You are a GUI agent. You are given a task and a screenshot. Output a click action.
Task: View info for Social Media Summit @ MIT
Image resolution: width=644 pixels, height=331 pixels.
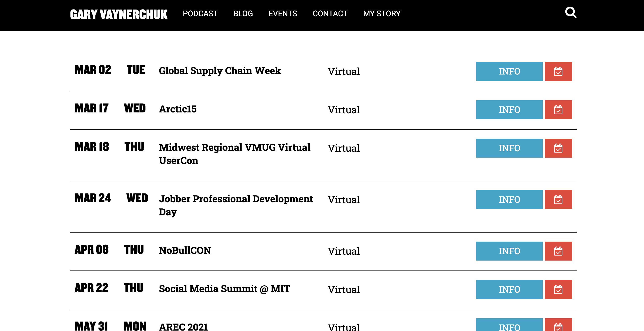(509, 289)
